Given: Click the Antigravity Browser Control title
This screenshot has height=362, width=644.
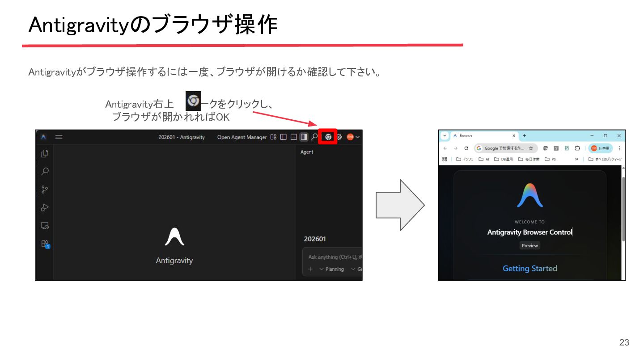Looking at the screenshot, I should click(530, 232).
